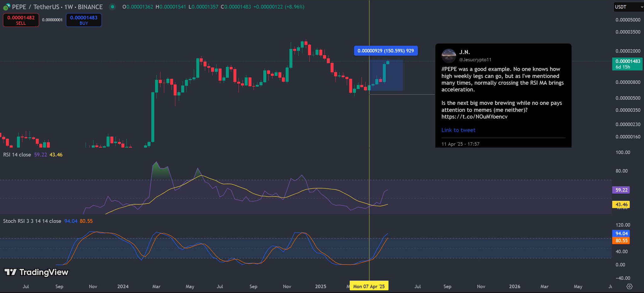Click current price label 0.00001483 on price scale
644x293 pixels.
click(x=628, y=64)
